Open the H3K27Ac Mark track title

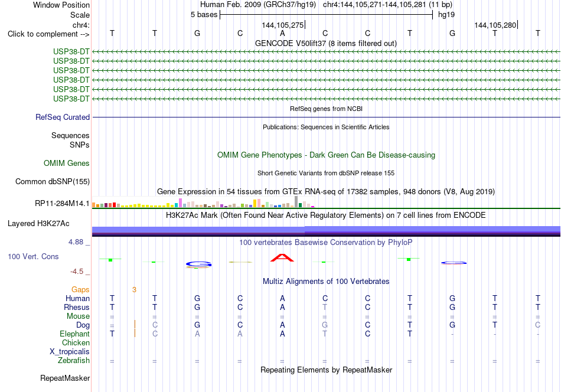coord(326,215)
